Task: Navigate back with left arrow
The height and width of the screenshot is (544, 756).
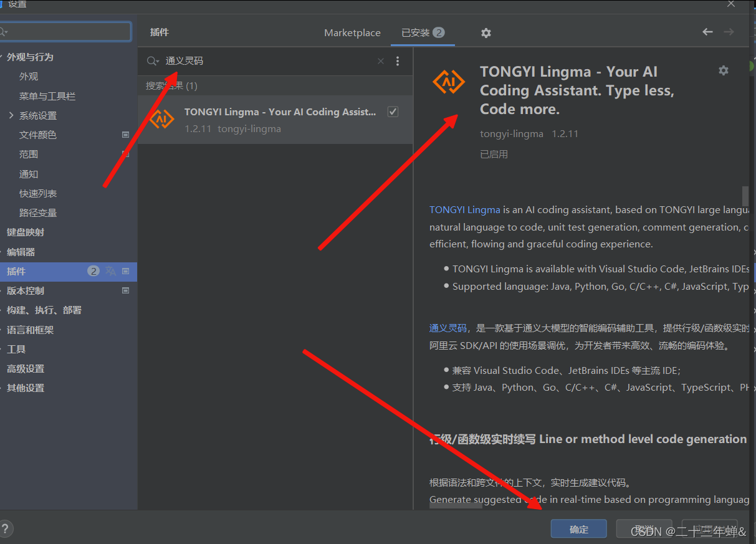Action: (x=707, y=32)
